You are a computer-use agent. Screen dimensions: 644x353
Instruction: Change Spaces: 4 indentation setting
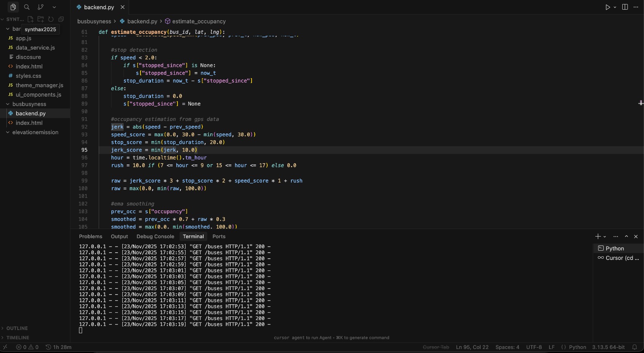click(x=507, y=347)
